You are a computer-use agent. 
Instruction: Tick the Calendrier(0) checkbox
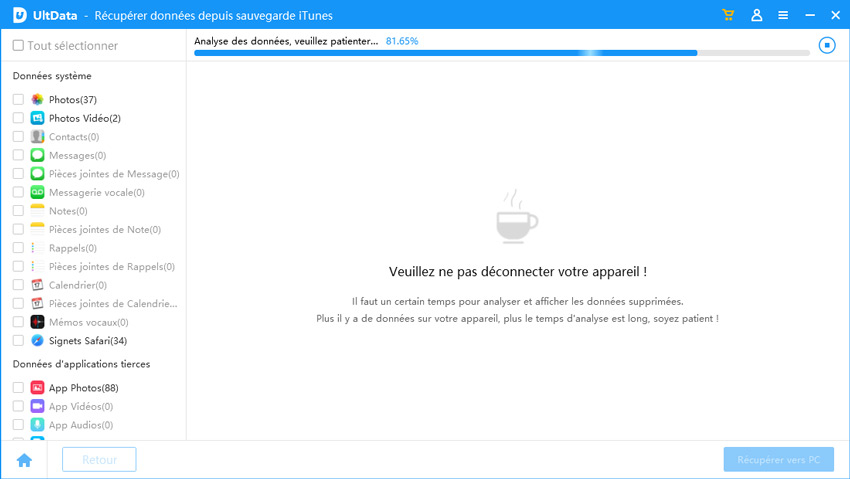18,284
